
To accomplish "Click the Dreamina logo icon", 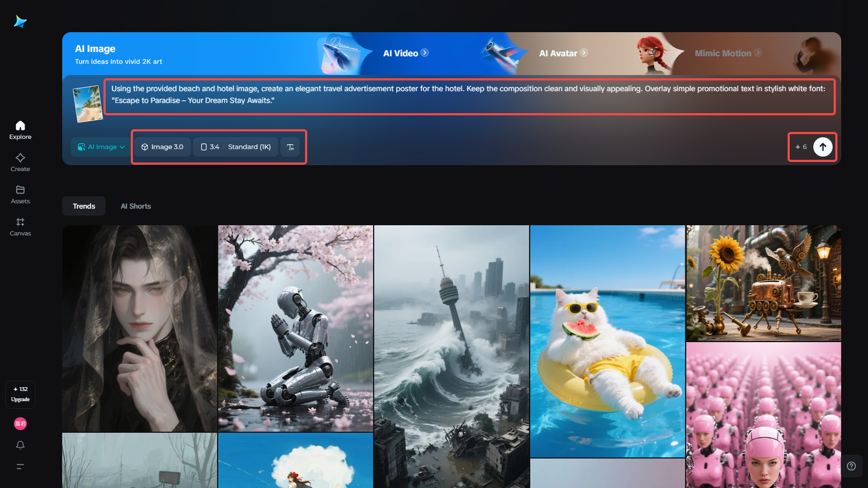I will pyautogui.click(x=20, y=21).
